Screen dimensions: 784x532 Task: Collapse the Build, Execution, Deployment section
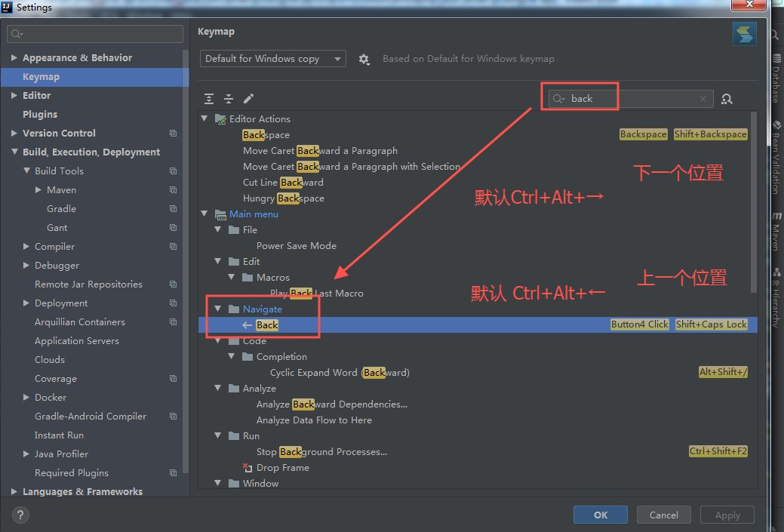pyautogui.click(x=14, y=152)
